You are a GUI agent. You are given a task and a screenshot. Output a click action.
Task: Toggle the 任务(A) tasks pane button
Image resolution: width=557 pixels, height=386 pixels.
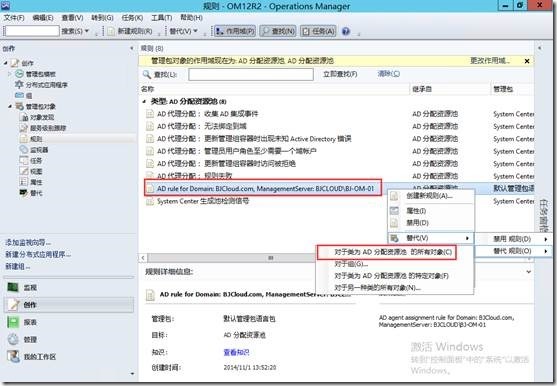[x=318, y=32]
